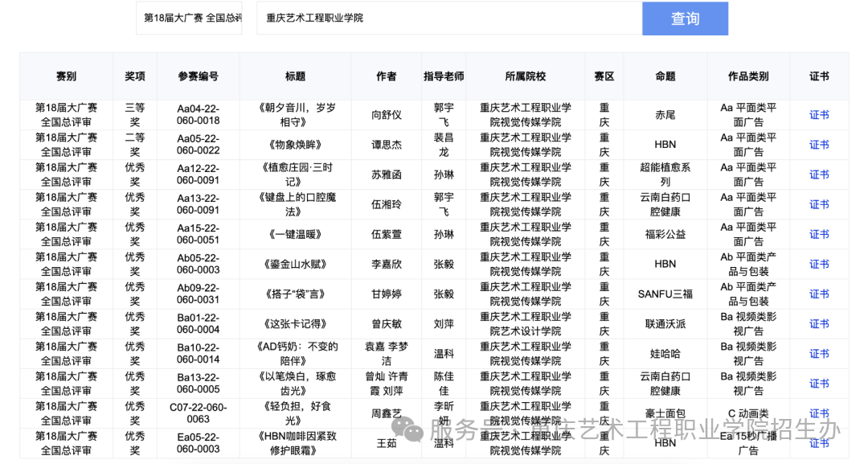This screenshot has height=464, width=868.
Task: Click the 查询 search button
Action: pyautogui.click(x=685, y=18)
